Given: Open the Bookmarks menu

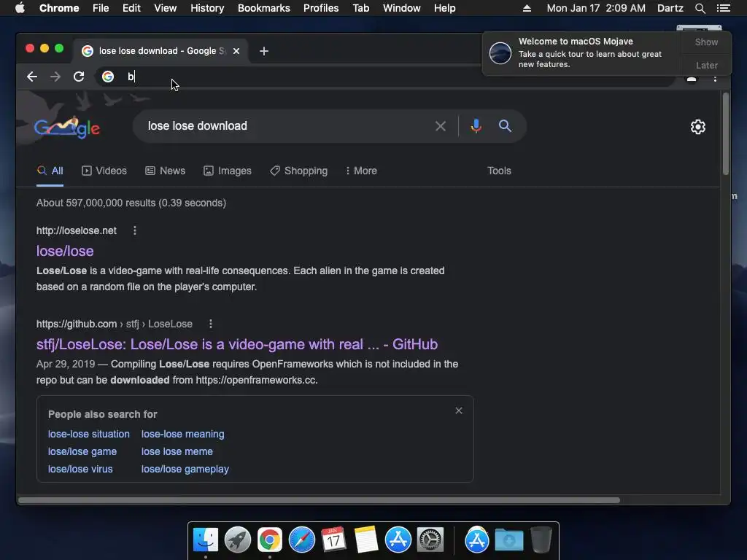Looking at the screenshot, I should 264,8.
